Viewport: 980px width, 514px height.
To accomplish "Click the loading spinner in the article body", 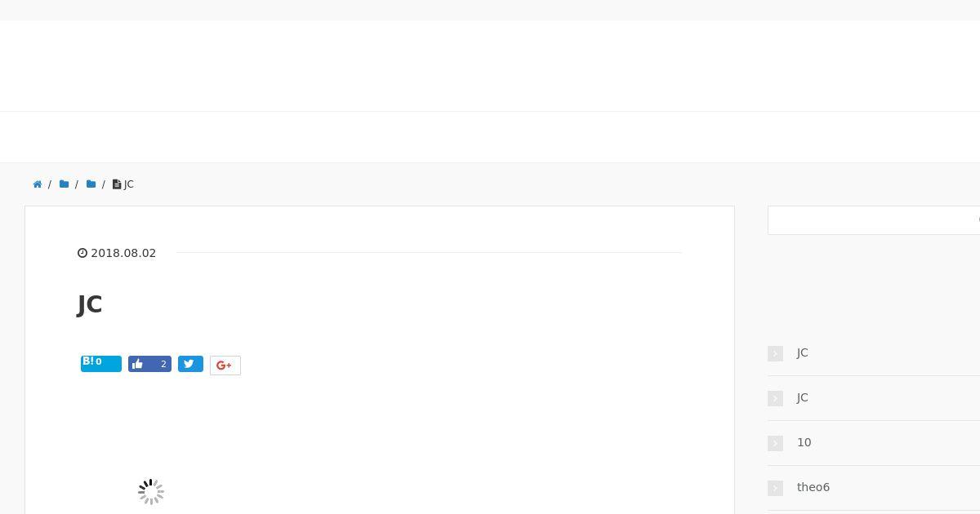I will click(x=151, y=492).
